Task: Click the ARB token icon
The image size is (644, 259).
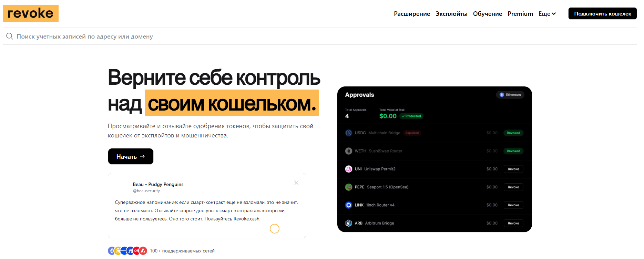Action: (349, 223)
